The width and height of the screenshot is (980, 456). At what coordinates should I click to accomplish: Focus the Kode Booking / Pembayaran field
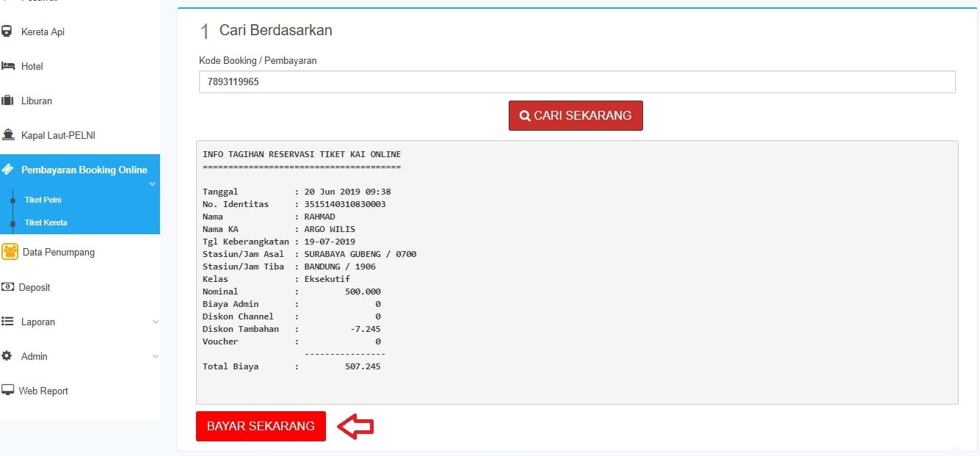pyautogui.click(x=577, y=82)
